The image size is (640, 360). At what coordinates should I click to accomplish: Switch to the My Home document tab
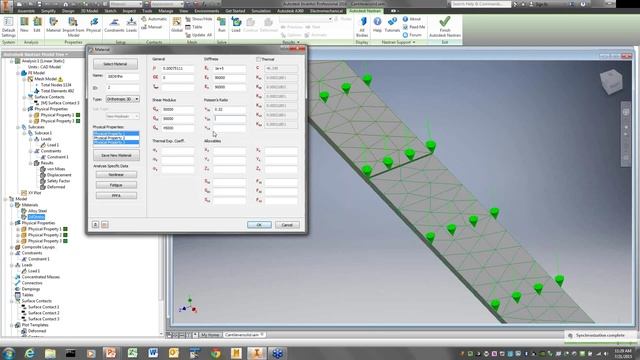(x=210, y=335)
